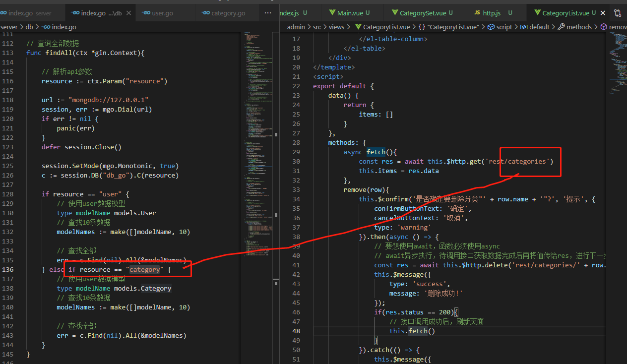Click "remove(row)" method name
This screenshot has height=364, width=627.
[367, 189]
